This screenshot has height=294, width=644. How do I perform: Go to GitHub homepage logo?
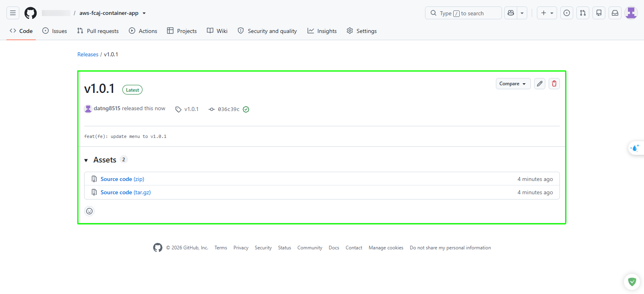click(31, 13)
